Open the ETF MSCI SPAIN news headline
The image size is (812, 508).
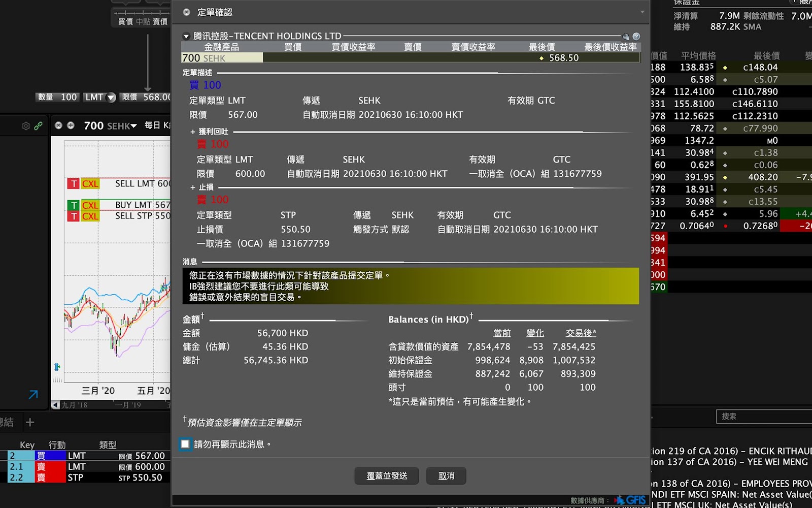pos(732,494)
